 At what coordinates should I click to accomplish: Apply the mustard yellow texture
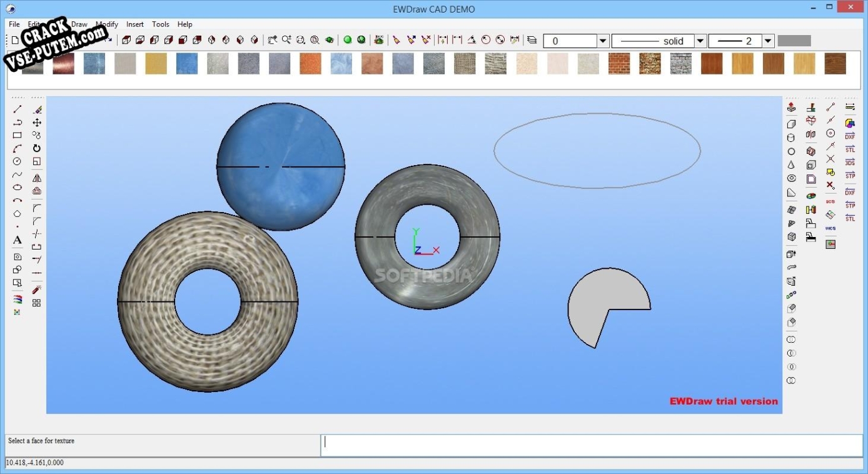pos(156,63)
